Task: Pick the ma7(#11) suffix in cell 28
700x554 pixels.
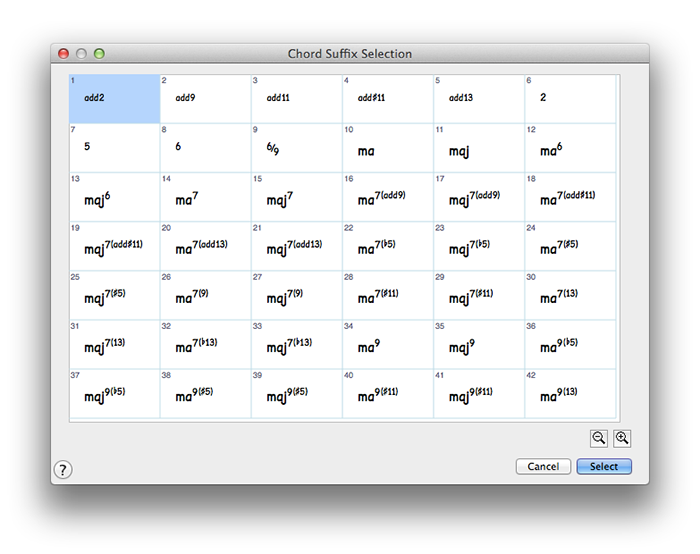Action: (x=388, y=295)
